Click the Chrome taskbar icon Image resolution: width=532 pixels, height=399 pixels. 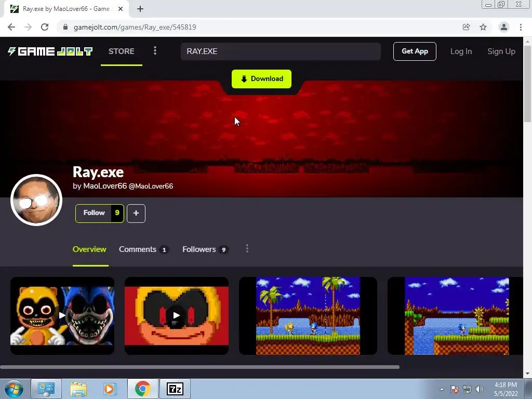pos(142,389)
